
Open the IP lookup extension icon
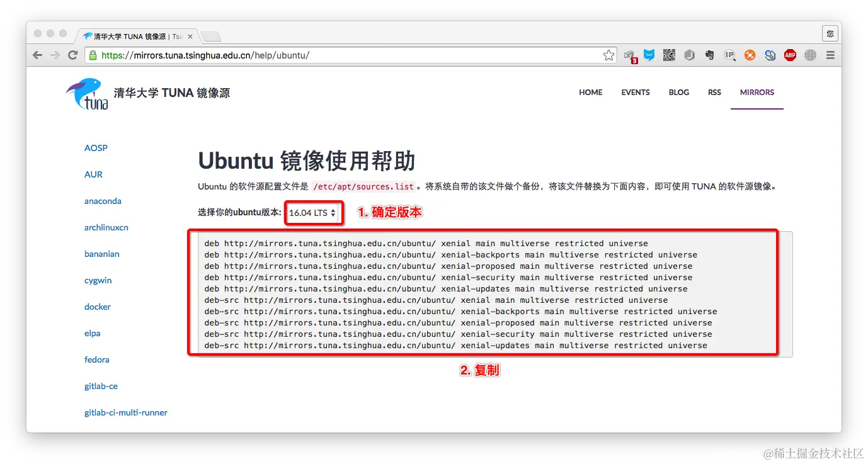point(730,55)
